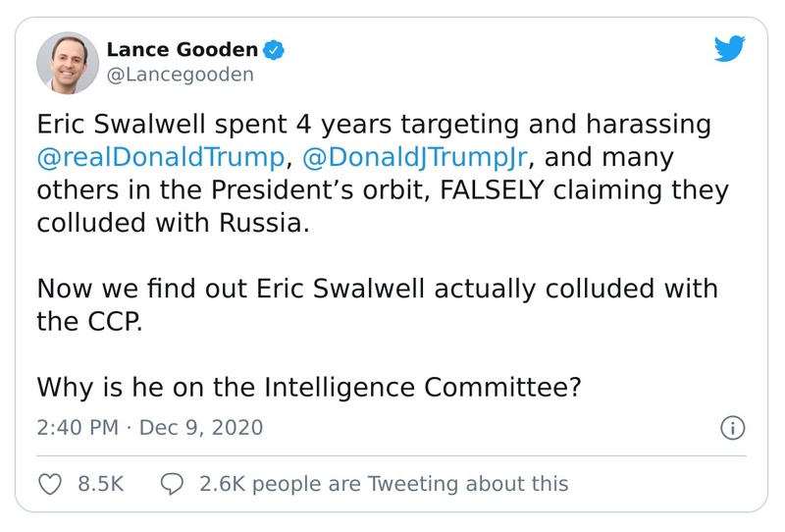
Task: Click the 8.5K likes count
Action: 98,483
